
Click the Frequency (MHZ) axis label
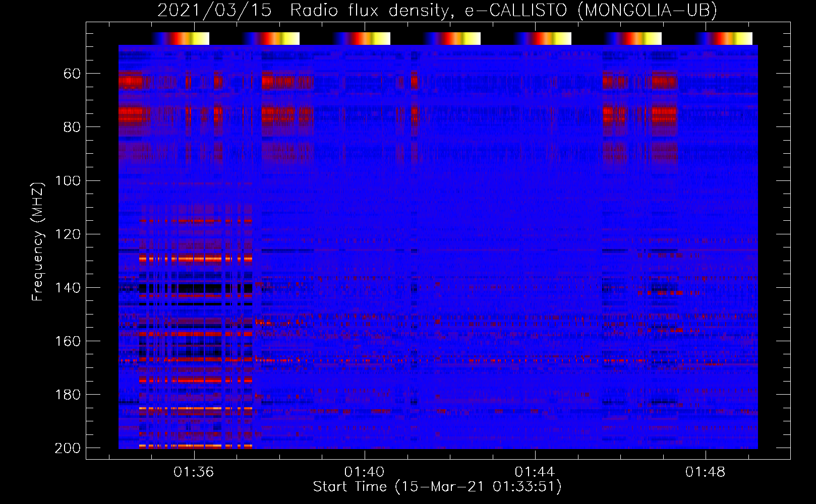(x=38, y=241)
